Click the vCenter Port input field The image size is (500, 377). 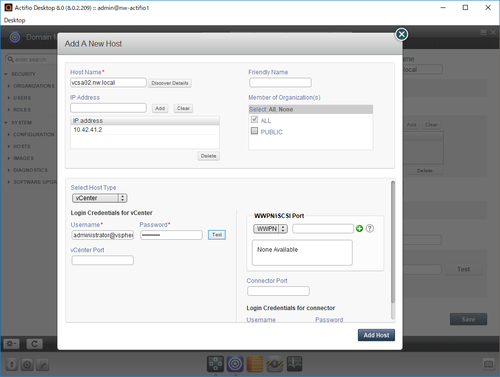click(x=103, y=260)
